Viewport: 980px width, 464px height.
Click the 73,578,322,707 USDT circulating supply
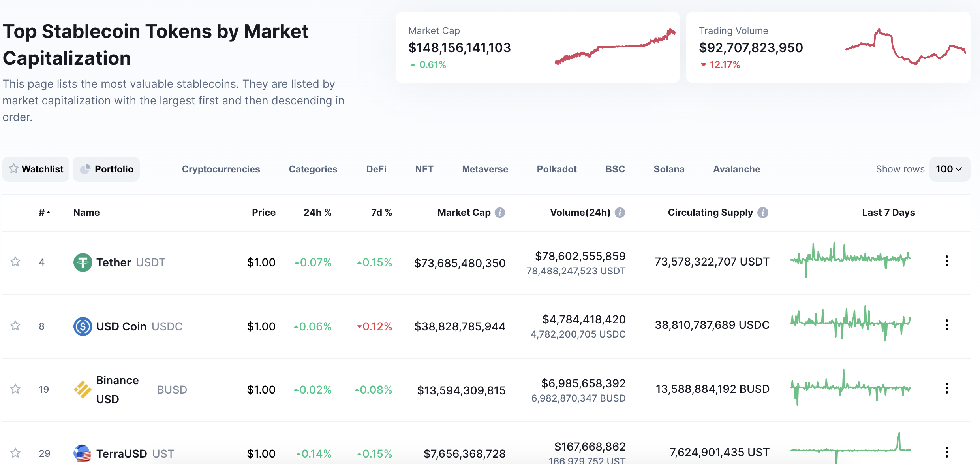(x=712, y=262)
